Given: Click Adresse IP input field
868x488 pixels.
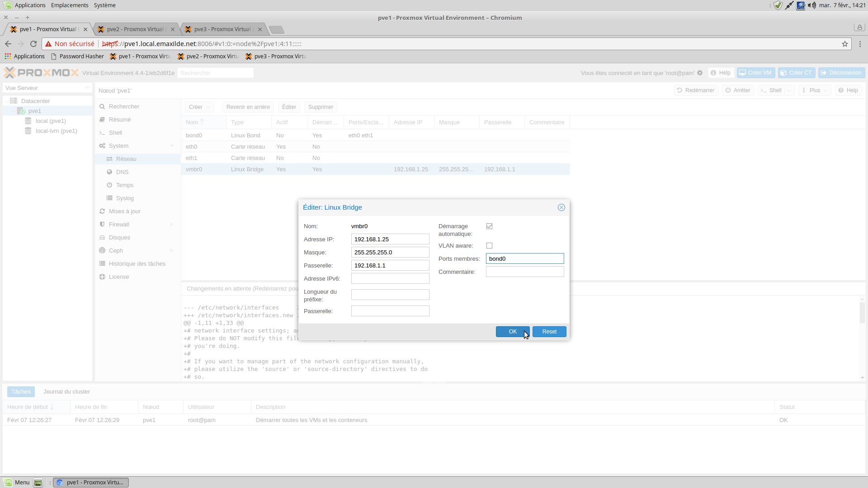Looking at the screenshot, I should [x=390, y=239].
